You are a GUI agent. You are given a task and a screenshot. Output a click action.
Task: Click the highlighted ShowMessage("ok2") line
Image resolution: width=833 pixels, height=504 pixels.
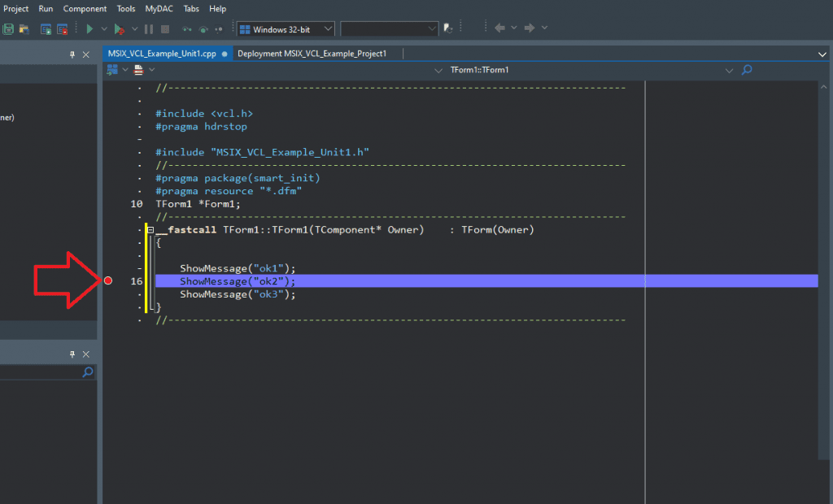click(x=486, y=281)
